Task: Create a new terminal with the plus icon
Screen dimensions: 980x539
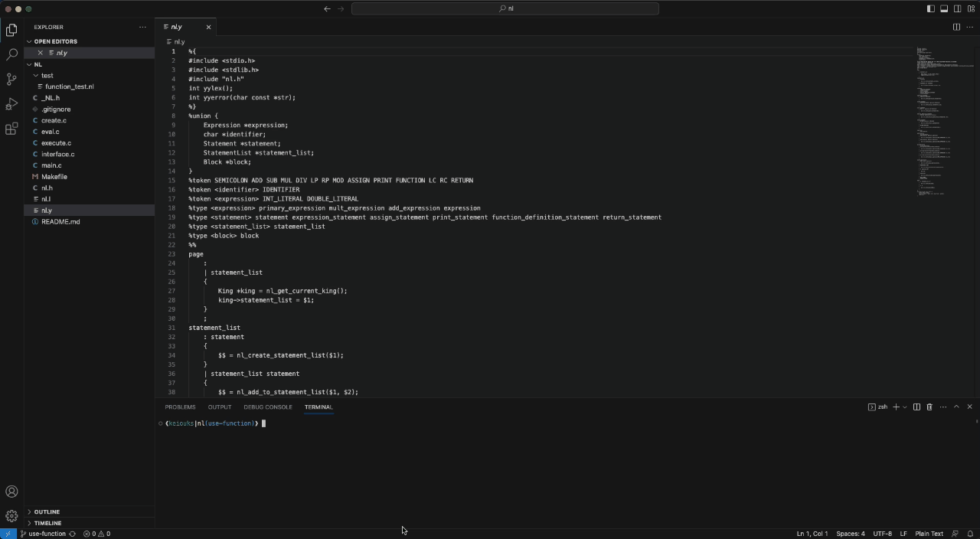Action: click(895, 407)
